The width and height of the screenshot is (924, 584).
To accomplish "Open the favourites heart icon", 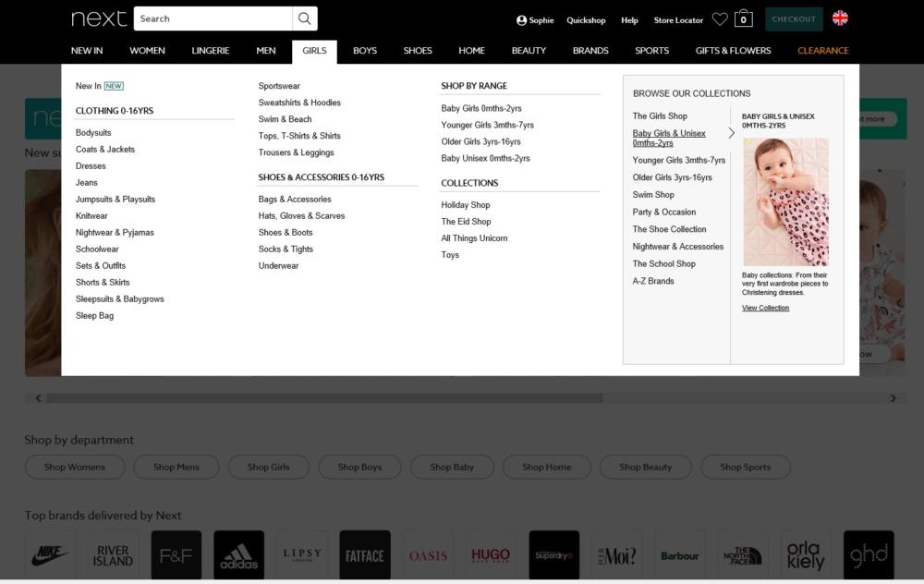I will point(720,19).
